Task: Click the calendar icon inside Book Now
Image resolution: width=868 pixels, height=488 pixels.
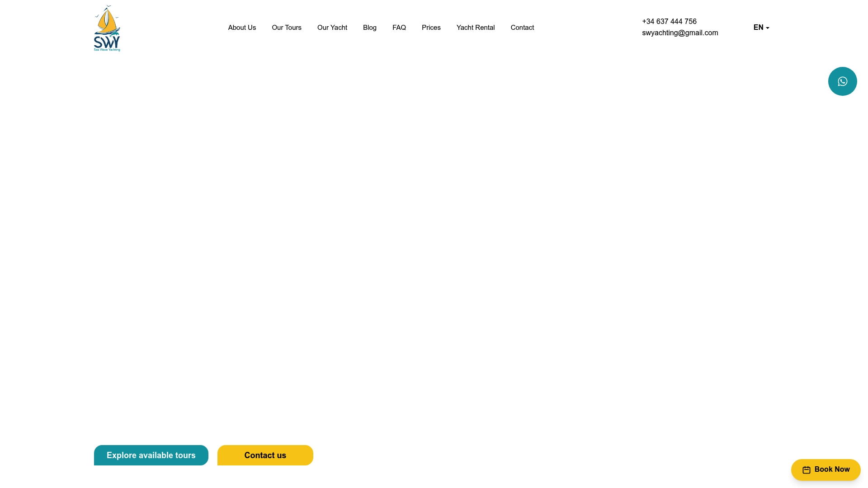Action: coord(807,469)
